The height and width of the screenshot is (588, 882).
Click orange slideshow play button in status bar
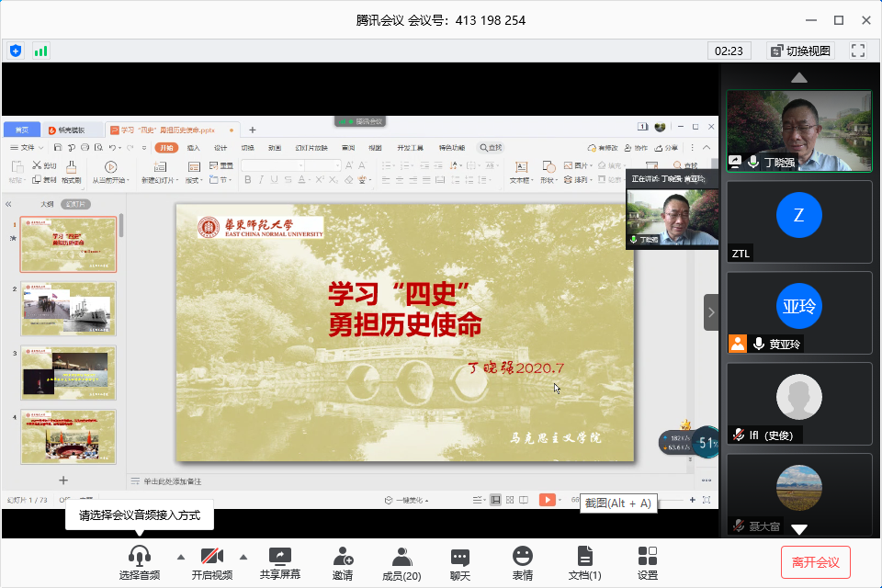(547, 500)
